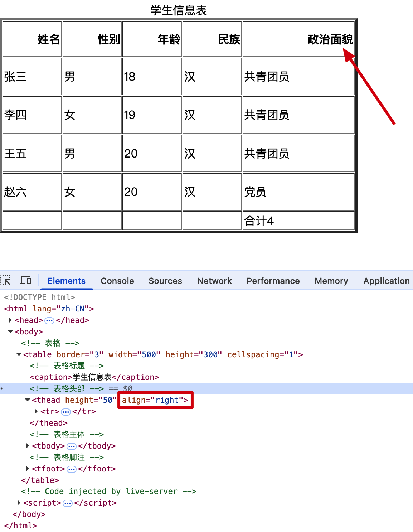This screenshot has height=532, width=413.
Task: Select the closing </table> tag line
Action: coord(40,480)
